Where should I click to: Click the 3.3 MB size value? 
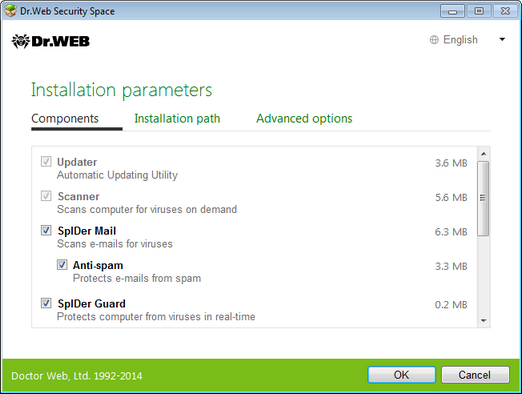coord(451,266)
